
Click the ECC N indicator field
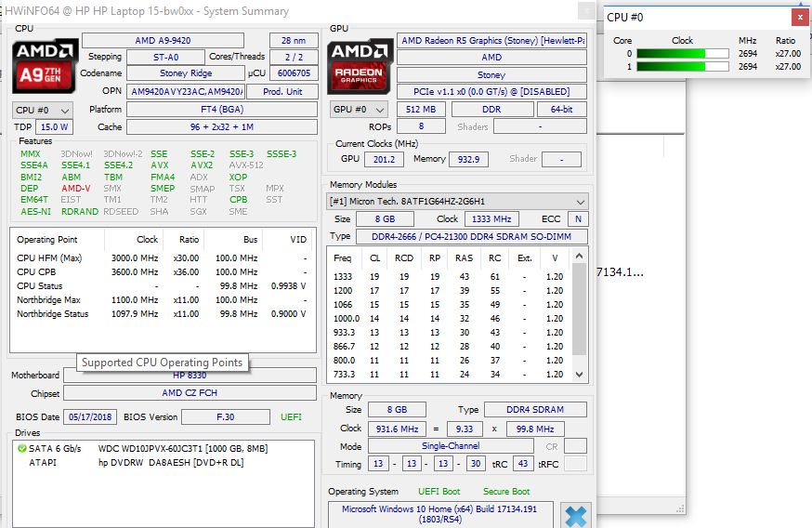[578, 219]
